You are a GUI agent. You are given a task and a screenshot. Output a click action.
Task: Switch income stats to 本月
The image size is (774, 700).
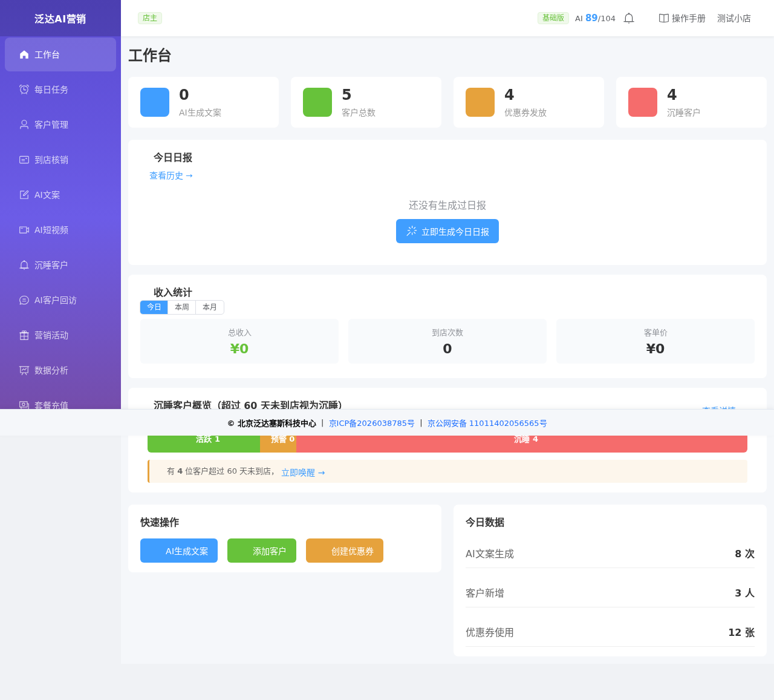click(x=210, y=307)
